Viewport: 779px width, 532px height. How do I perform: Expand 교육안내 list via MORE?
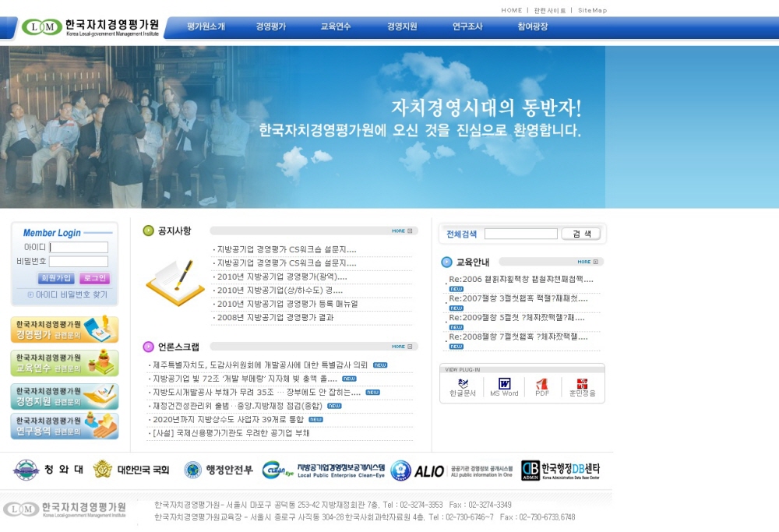tap(588, 262)
